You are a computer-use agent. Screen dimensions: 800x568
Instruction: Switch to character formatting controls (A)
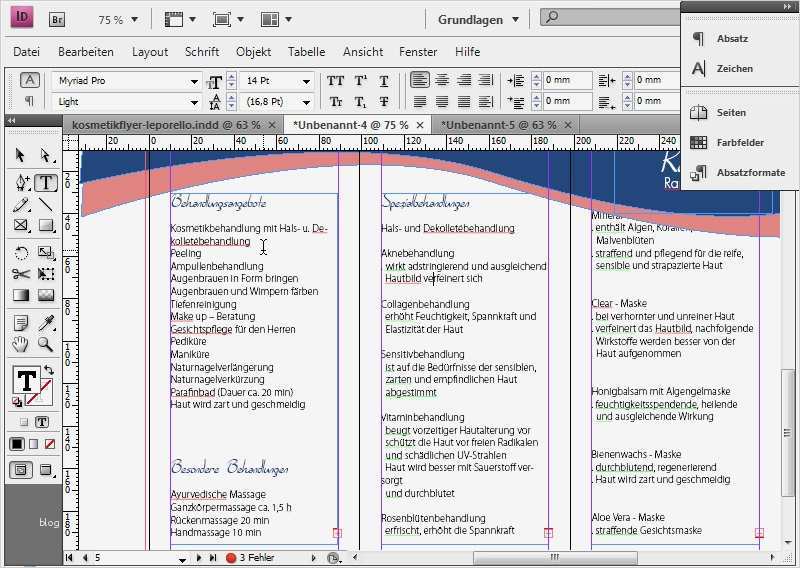(x=30, y=80)
